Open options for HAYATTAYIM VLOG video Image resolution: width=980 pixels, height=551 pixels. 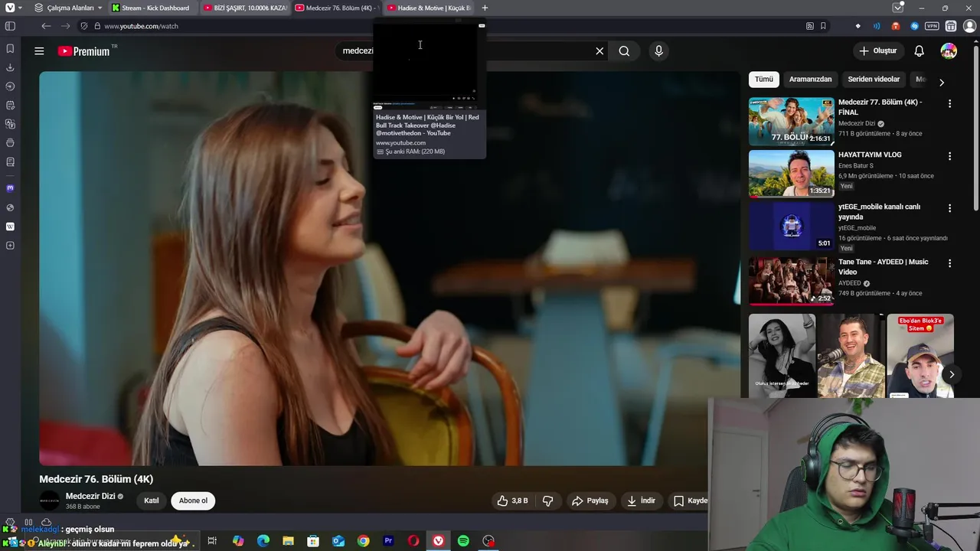point(950,156)
